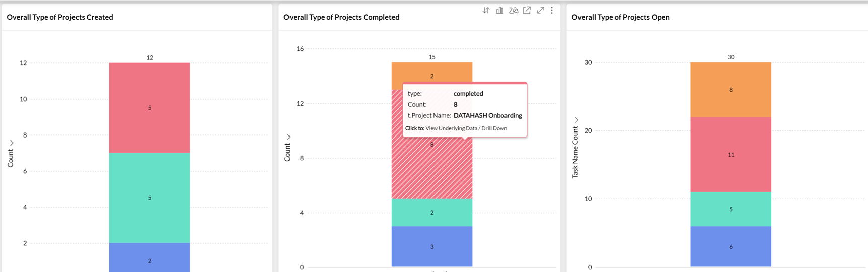Select red segment labeled 11 in Projects Open
The width and height of the screenshot is (868, 272).
[x=731, y=155]
